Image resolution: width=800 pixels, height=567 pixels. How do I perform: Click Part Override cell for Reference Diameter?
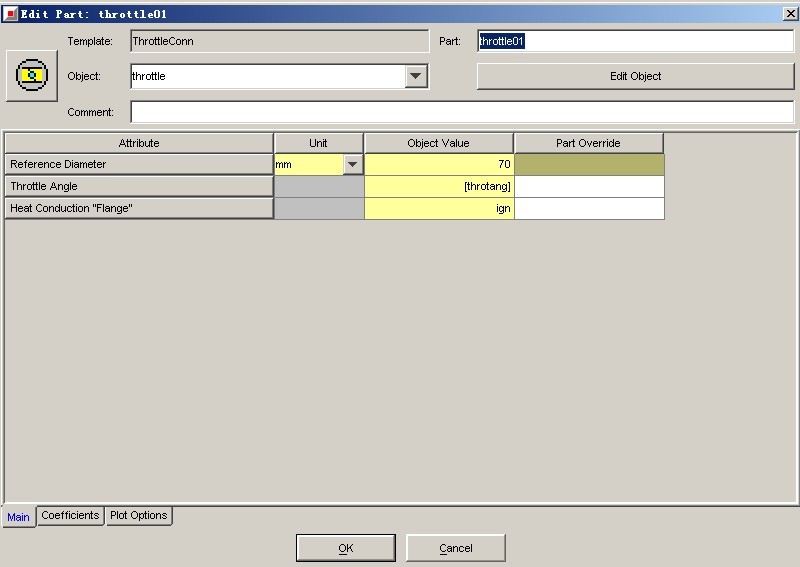point(589,164)
